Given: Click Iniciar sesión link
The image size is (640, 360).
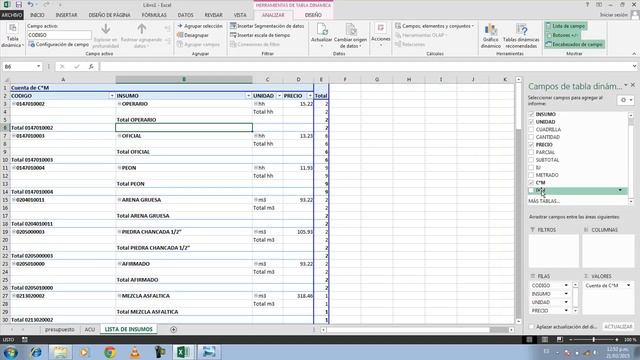Looking at the screenshot, I should click(613, 15).
